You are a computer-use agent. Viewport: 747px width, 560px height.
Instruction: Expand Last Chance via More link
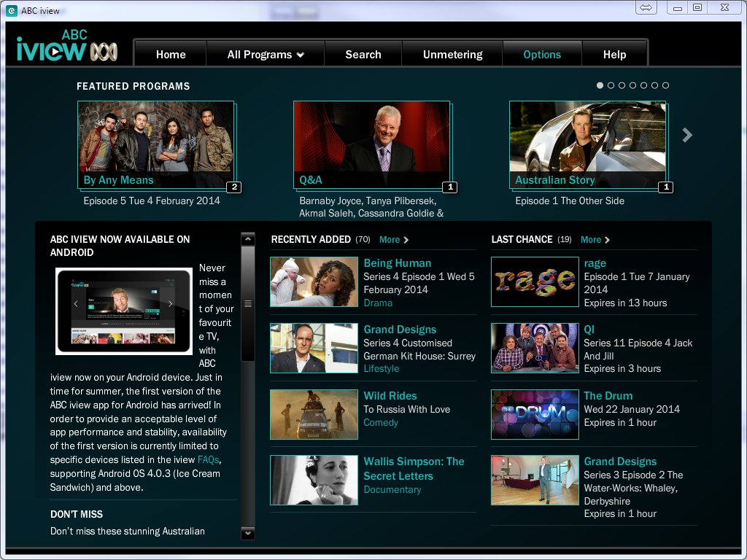[x=595, y=239]
